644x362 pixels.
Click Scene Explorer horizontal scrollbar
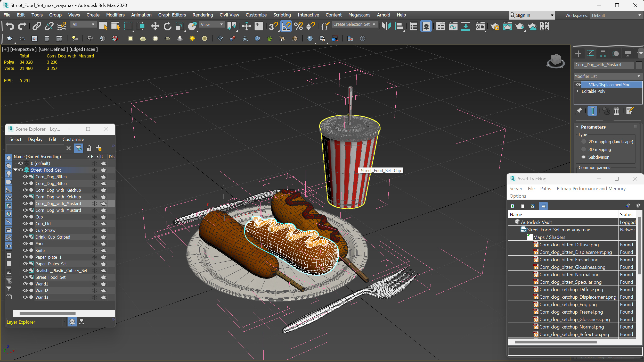(x=47, y=313)
